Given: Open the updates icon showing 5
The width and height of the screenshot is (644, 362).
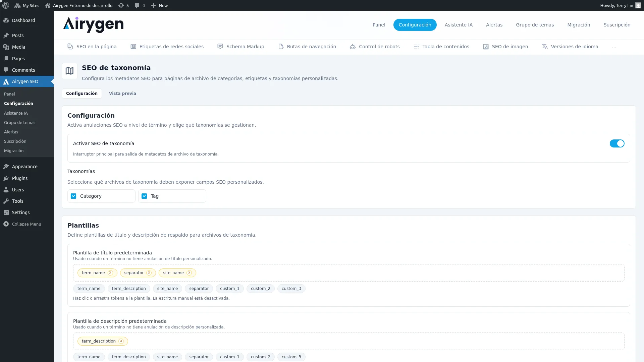Looking at the screenshot, I should 123,5.
